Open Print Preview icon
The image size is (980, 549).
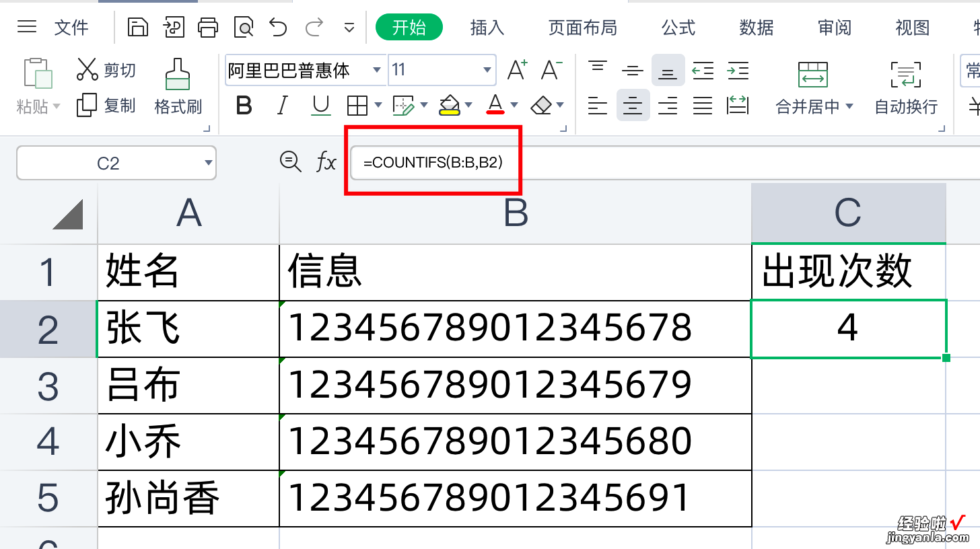pyautogui.click(x=243, y=27)
